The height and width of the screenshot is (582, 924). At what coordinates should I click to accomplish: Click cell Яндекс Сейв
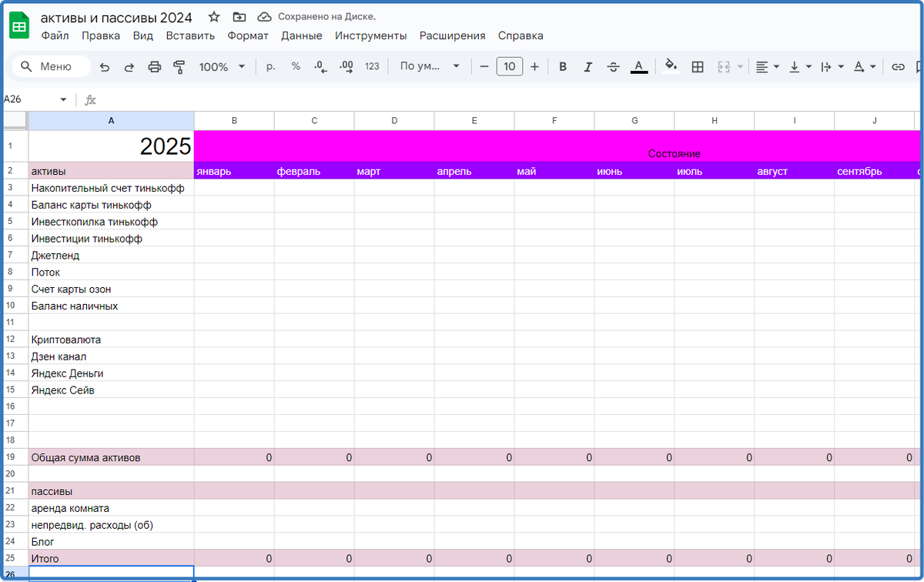[x=111, y=390]
